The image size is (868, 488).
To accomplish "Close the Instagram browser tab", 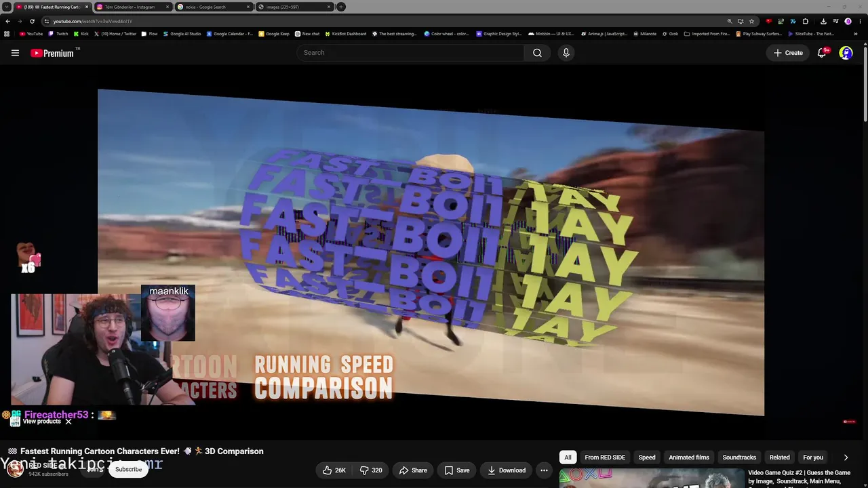I will point(167,7).
